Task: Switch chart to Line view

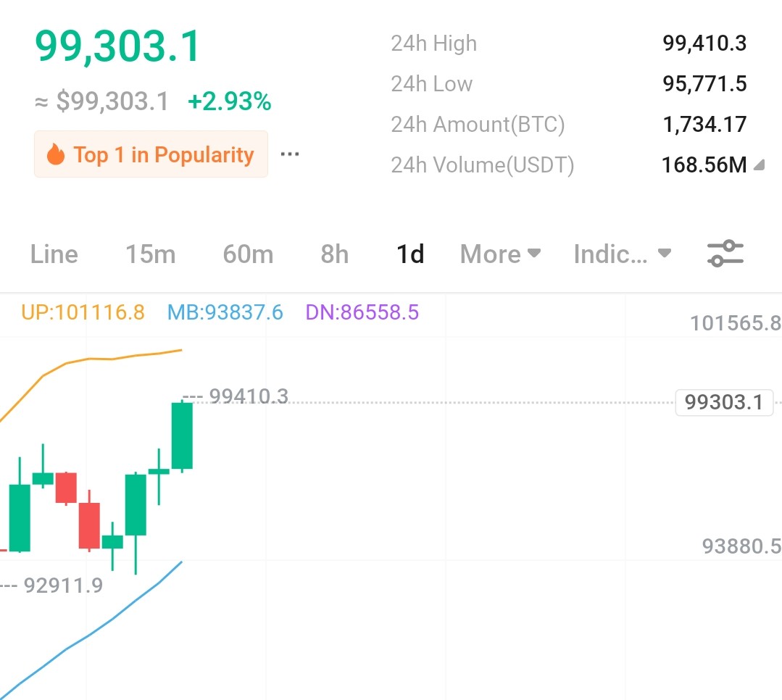Action: tap(54, 254)
